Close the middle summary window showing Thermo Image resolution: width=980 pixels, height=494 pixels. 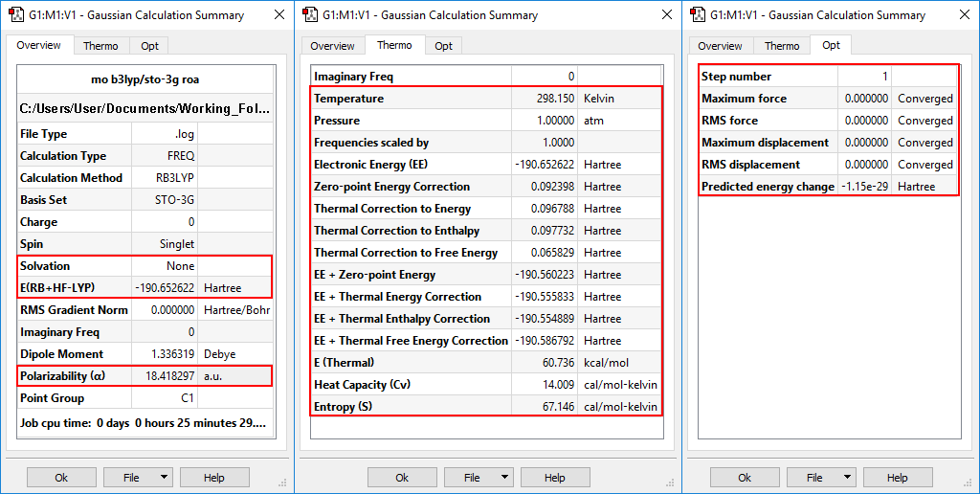(x=667, y=15)
